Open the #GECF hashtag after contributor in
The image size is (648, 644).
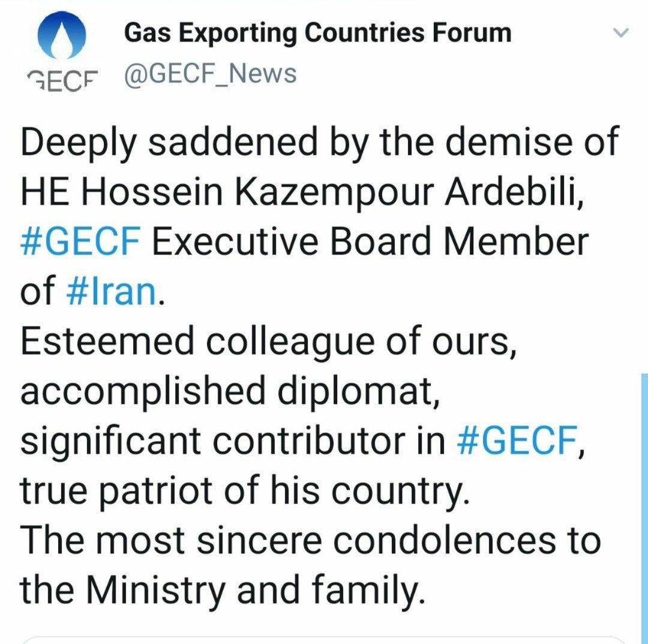click(516, 441)
